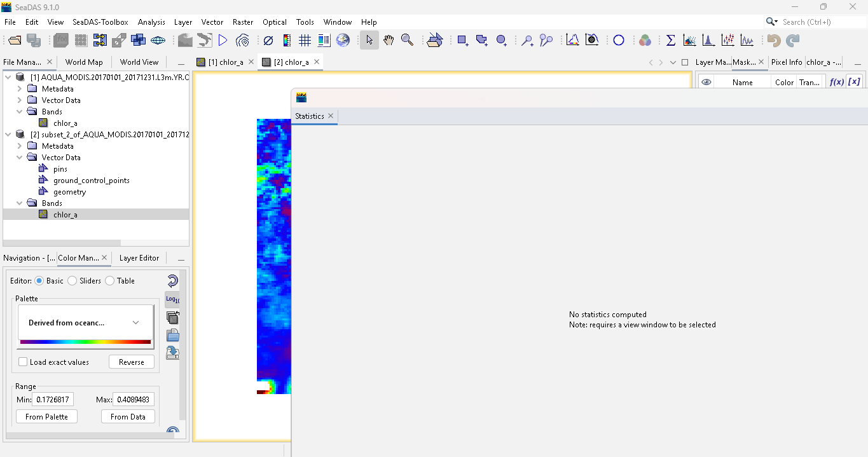Viewport: 868px width, 457px height.
Task: Click the f(x) expression button in Mask Manager
Action: 836,82
